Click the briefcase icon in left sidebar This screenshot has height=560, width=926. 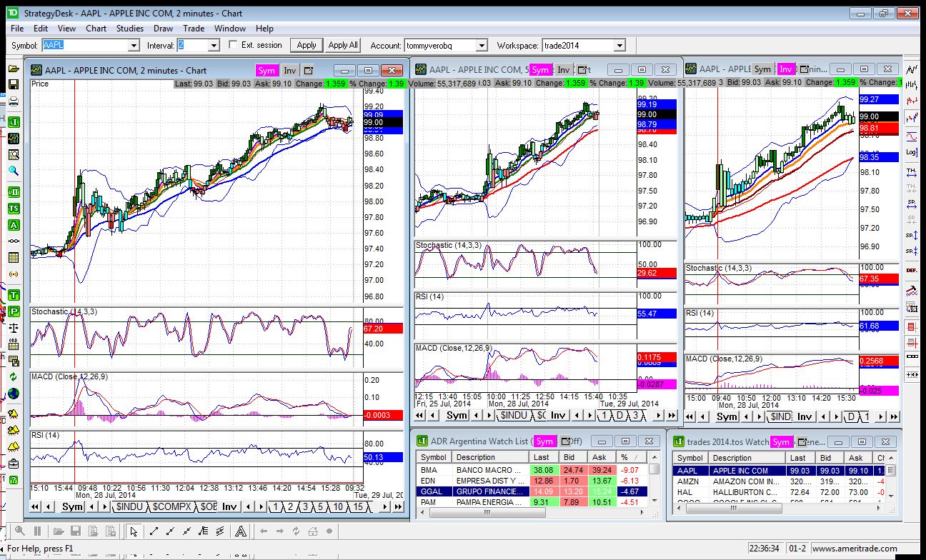(13, 463)
